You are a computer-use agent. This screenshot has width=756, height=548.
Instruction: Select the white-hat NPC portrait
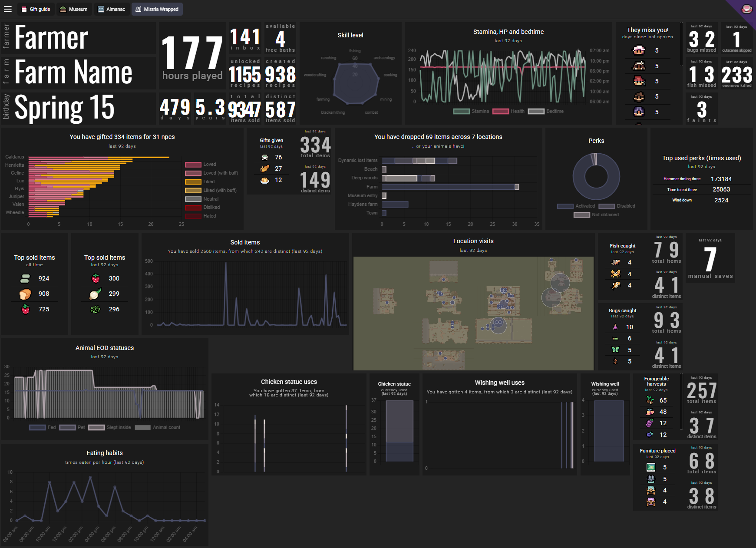[x=639, y=50]
